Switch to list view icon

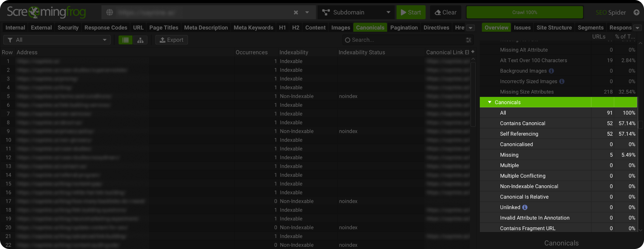pyautogui.click(x=125, y=40)
